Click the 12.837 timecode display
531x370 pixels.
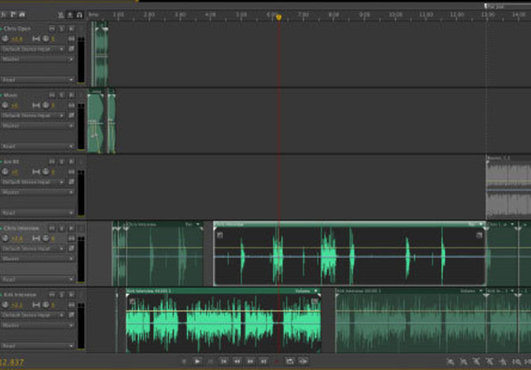(12, 363)
